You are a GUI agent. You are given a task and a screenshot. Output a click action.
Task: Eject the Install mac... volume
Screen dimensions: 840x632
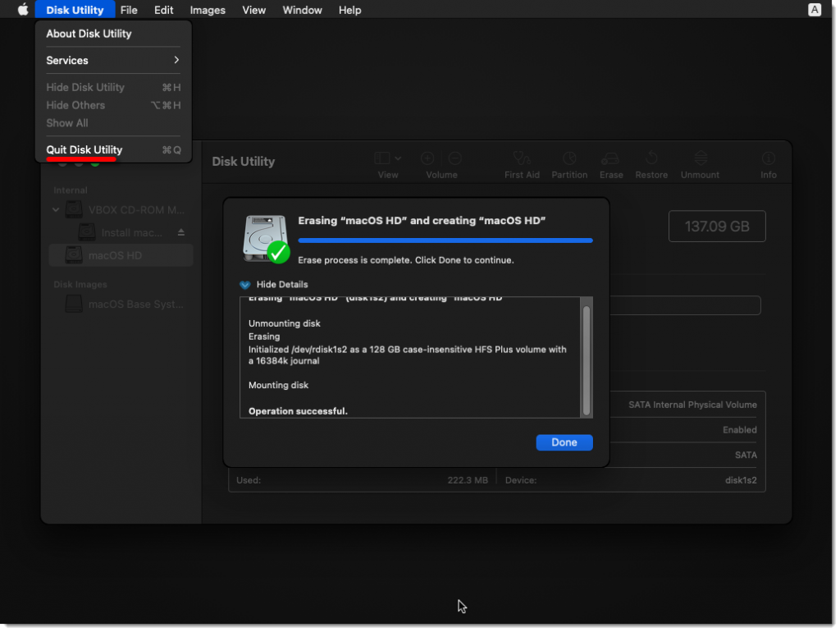coord(181,232)
